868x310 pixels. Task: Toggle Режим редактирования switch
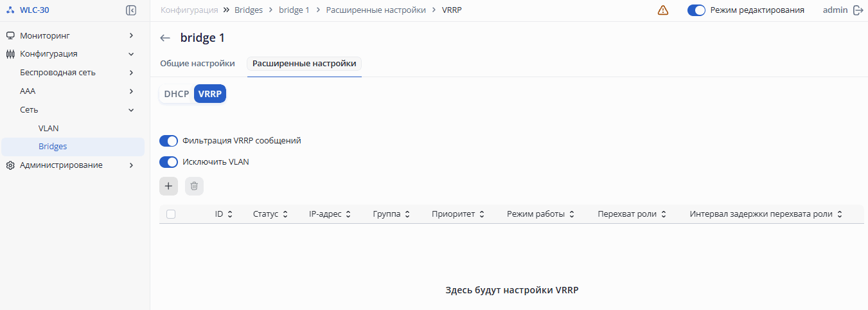pos(696,10)
